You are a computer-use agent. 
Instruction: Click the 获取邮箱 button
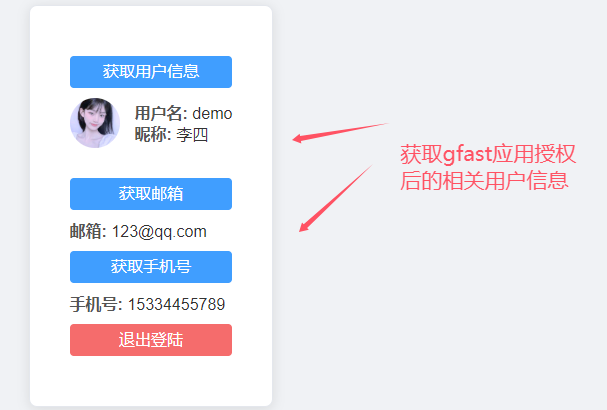pos(151,194)
